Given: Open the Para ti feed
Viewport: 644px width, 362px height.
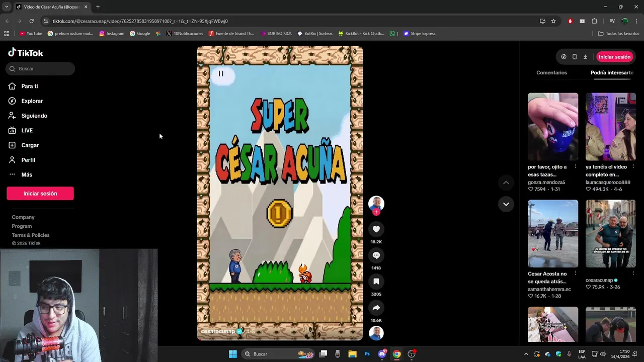Looking at the screenshot, I should (x=30, y=86).
